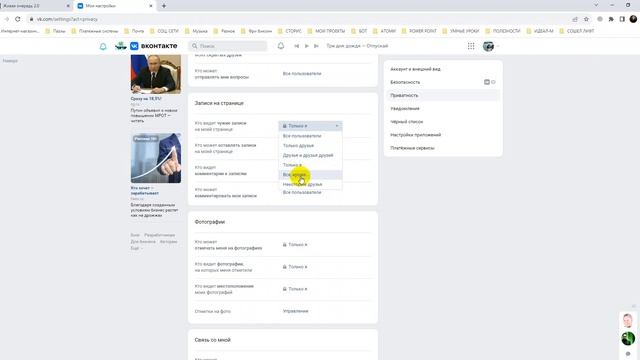Click 'Наверх' back-to-top link
This screenshot has width=640, height=360.
click(x=10, y=61)
